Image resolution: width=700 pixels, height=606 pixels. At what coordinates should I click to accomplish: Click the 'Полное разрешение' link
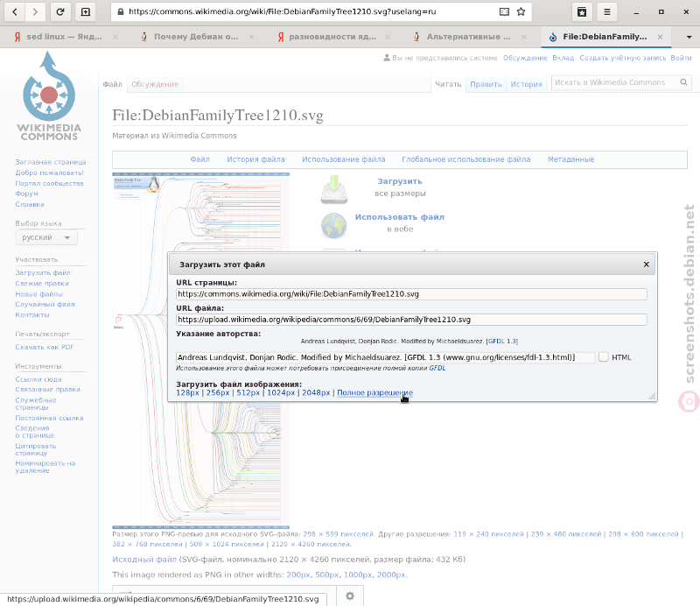(375, 393)
